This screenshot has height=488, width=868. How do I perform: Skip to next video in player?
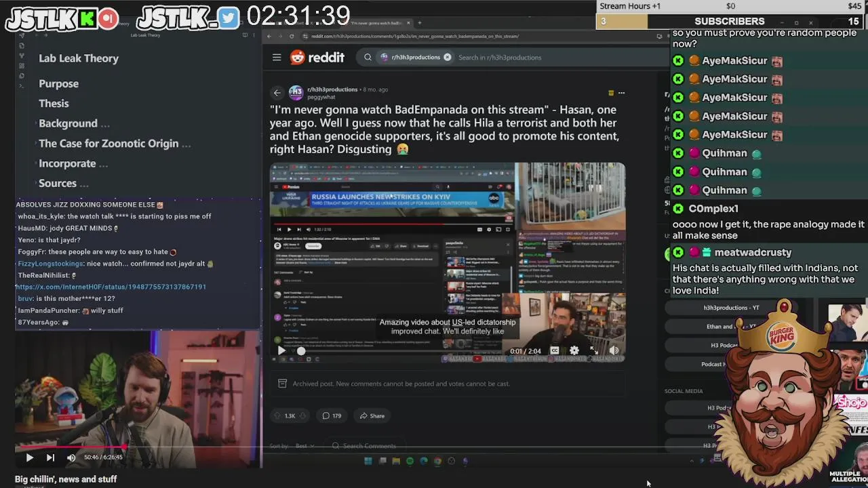pos(50,457)
